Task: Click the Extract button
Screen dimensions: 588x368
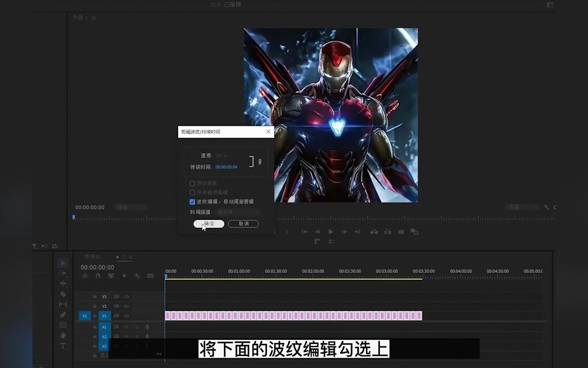Action: [x=388, y=232]
